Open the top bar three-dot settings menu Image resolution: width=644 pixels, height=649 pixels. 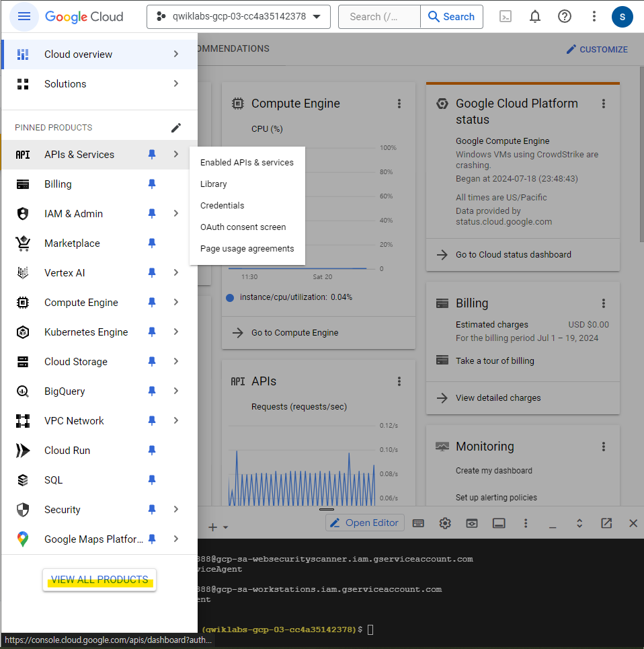coord(594,17)
